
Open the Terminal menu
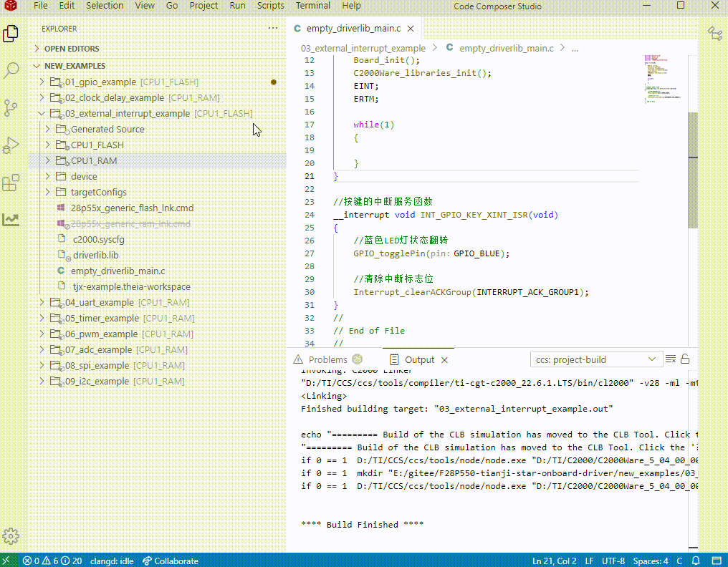tap(313, 6)
